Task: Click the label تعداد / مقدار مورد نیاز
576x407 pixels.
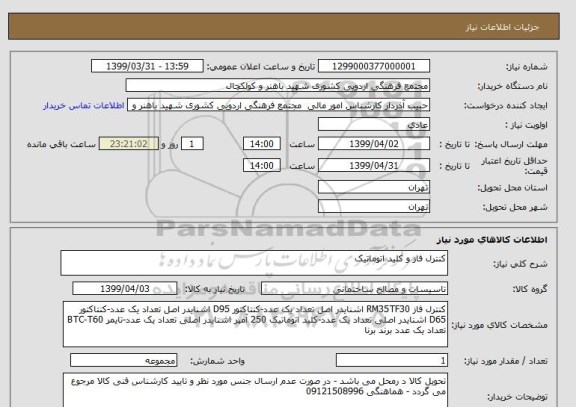Action: pos(506,361)
